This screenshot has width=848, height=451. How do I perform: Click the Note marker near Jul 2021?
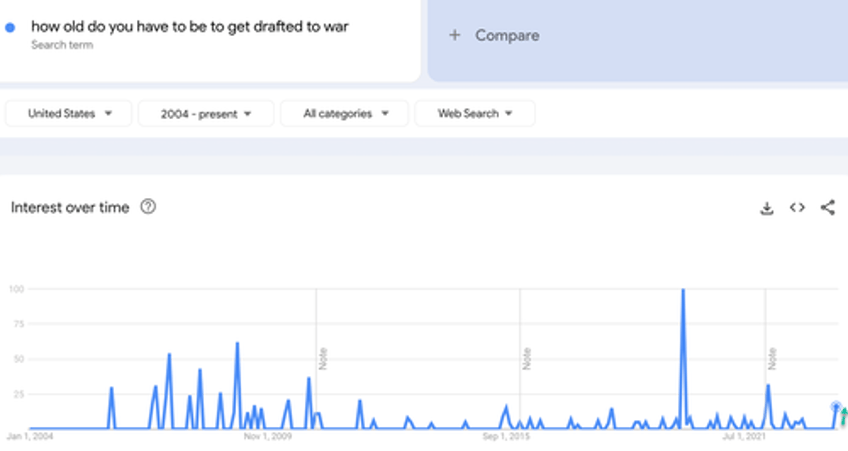(x=772, y=358)
